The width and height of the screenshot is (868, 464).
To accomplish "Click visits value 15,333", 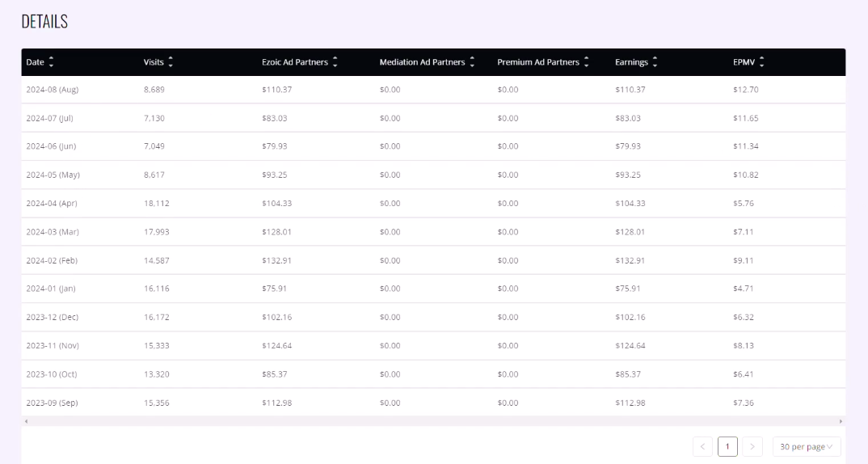I will [x=157, y=345].
